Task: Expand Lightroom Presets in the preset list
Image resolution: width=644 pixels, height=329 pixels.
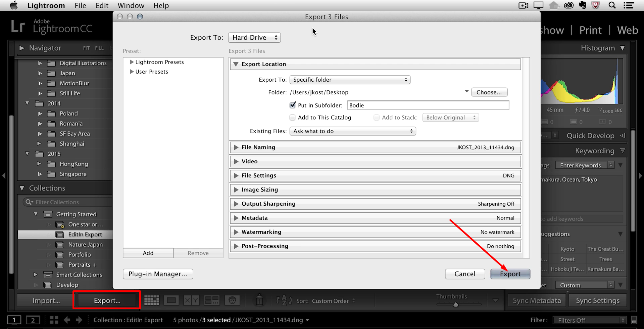Action: point(132,62)
